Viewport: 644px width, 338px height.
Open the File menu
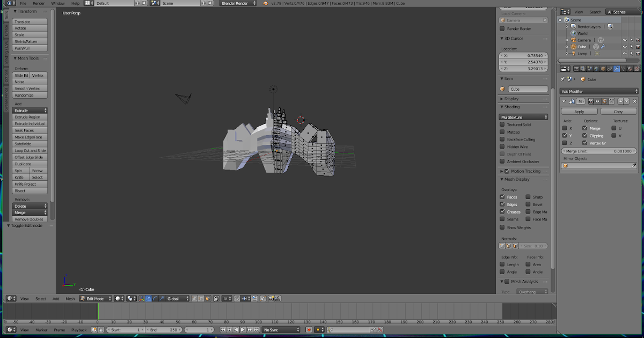(23, 3)
